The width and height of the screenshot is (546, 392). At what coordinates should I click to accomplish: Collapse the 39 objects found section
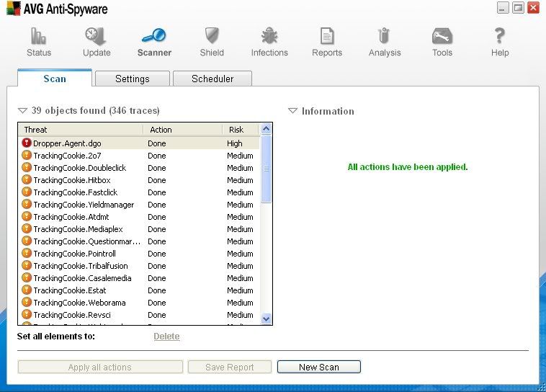pyautogui.click(x=22, y=111)
